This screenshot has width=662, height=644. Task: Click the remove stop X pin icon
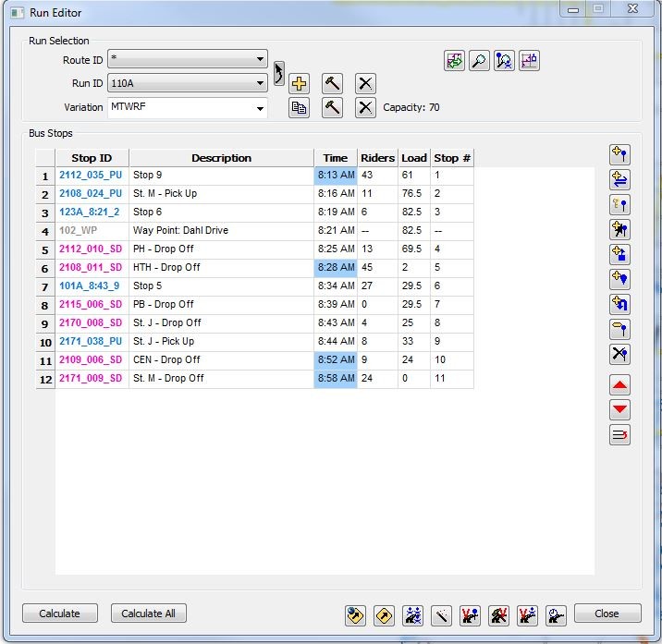coord(619,354)
